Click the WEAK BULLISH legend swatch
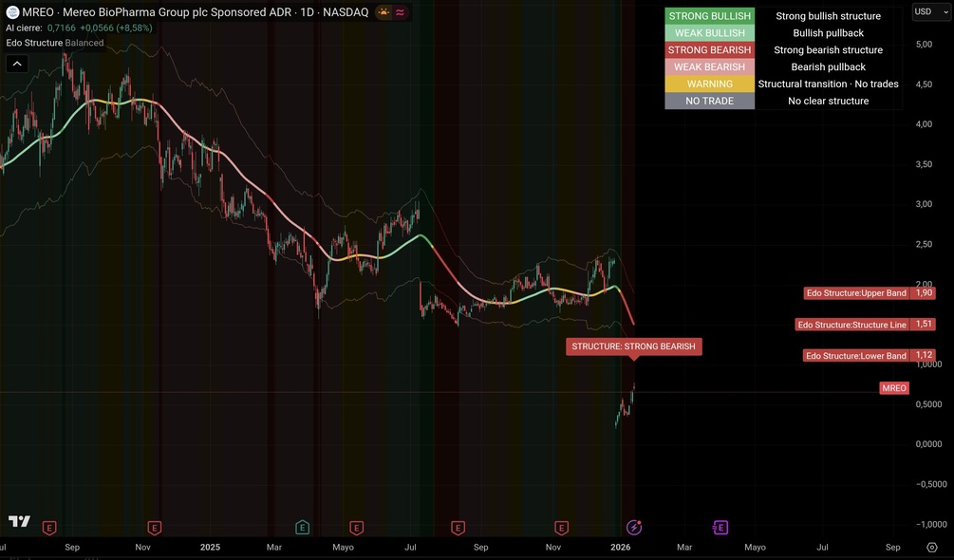 709,33
